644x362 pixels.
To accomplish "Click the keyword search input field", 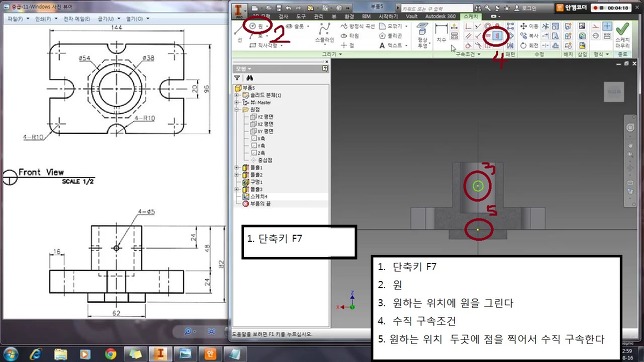I will click(x=437, y=8).
